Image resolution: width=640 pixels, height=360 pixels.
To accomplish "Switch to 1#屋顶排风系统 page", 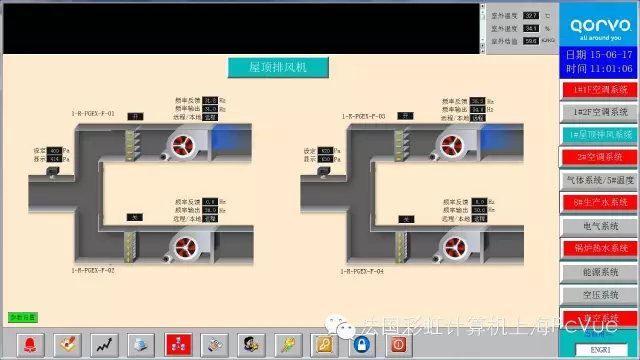I will (x=600, y=135).
